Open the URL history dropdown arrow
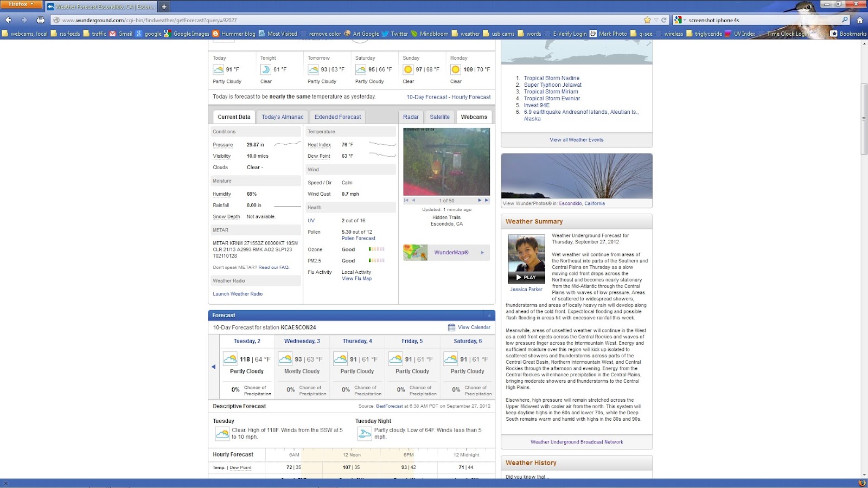Screen dimensions: 868x488 click(x=655, y=20)
